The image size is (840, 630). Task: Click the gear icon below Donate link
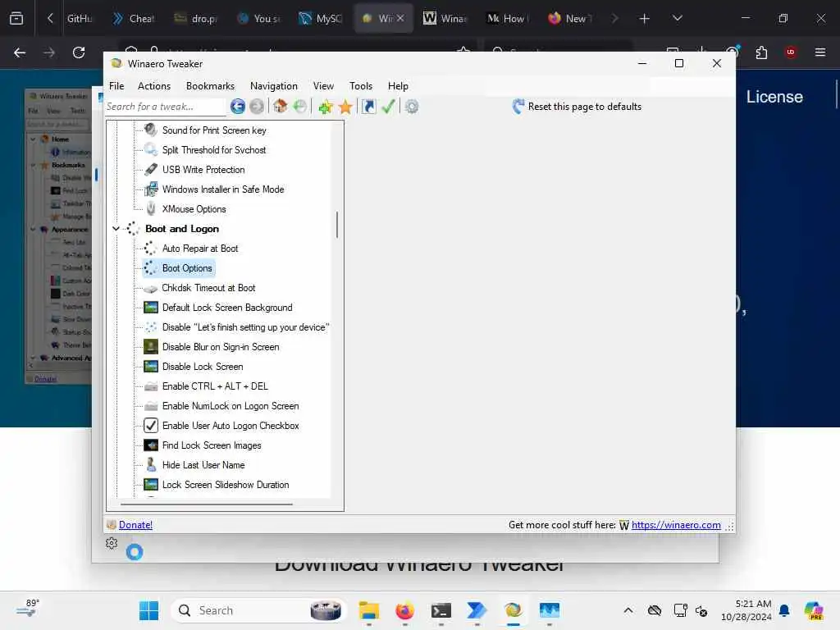[112, 543]
